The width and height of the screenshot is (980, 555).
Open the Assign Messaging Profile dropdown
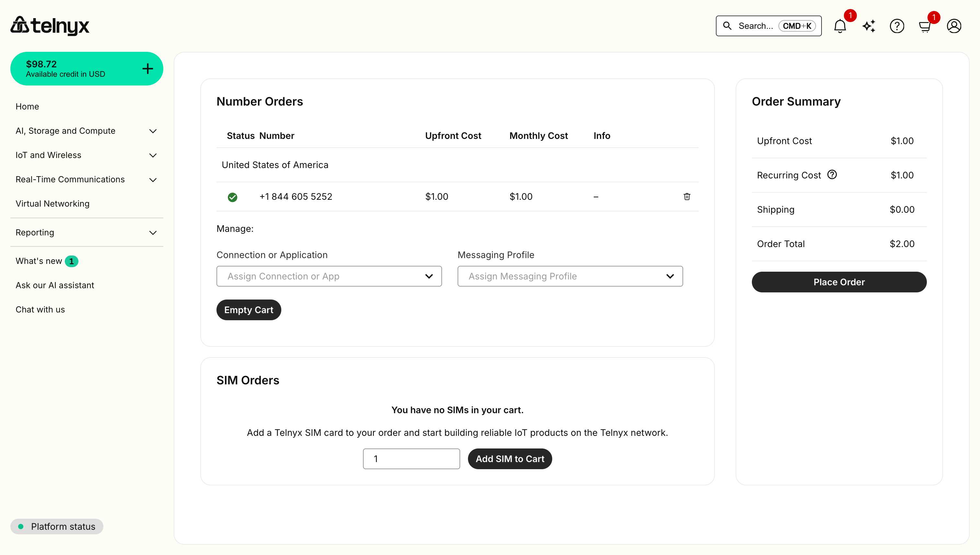coord(570,276)
